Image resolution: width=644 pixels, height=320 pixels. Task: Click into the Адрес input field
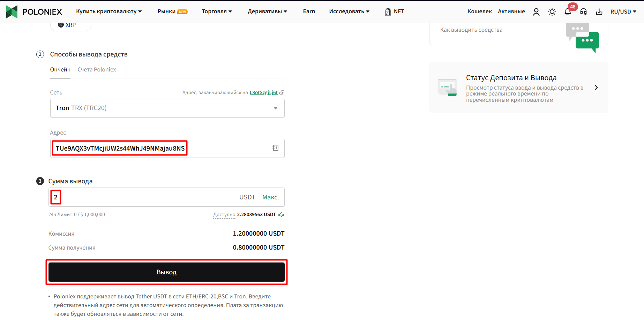[167, 148]
